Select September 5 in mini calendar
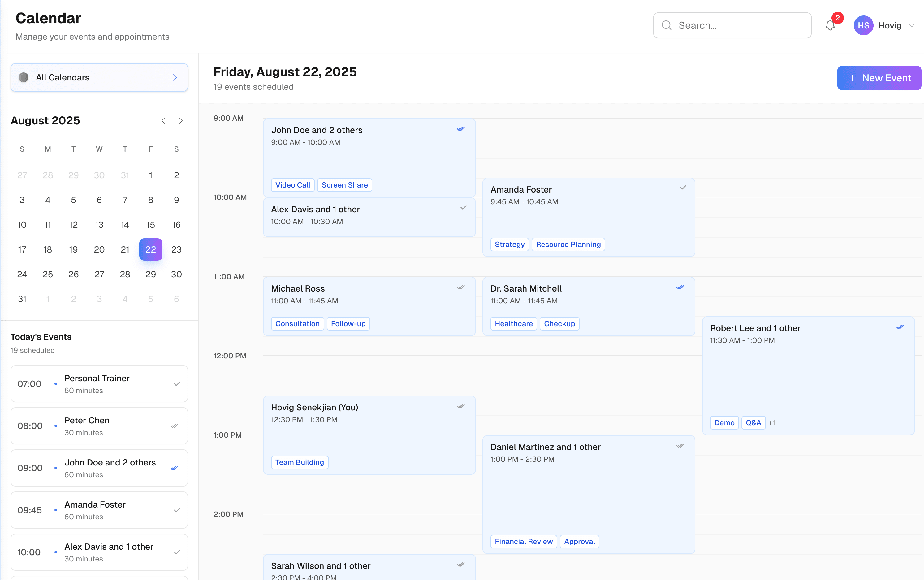Viewport: 924px width, 580px height. pos(151,299)
